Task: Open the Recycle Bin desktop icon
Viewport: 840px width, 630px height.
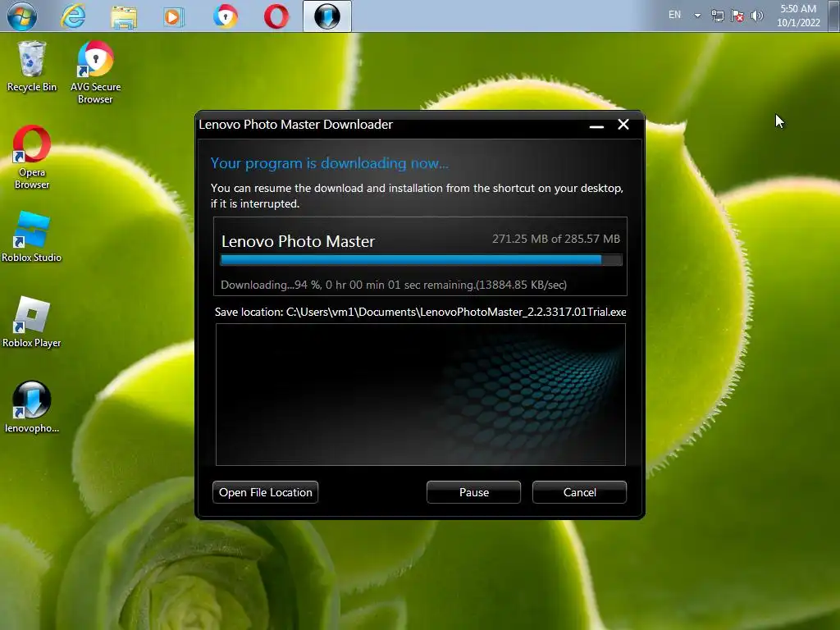Action: click(x=32, y=67)
